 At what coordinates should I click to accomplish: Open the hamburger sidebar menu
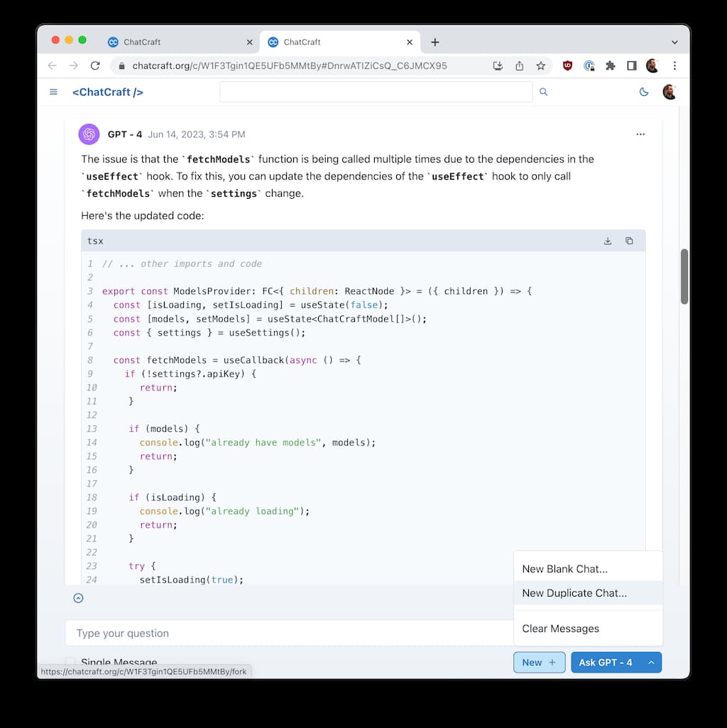[53, 92]
